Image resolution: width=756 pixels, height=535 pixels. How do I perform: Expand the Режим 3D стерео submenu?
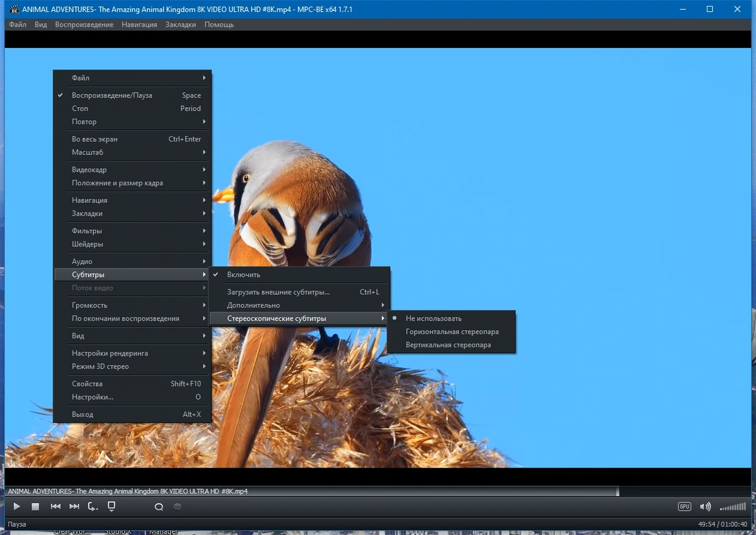pos(132,366)
